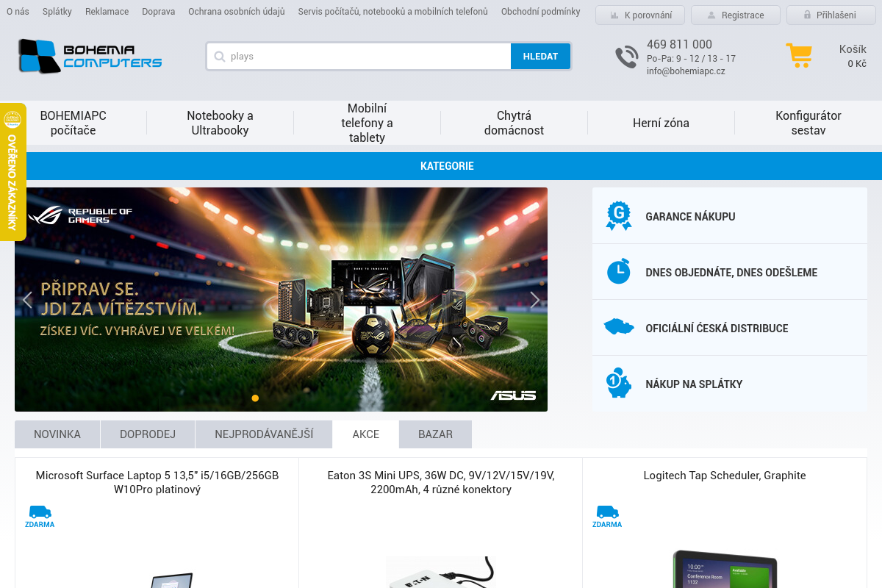882x588 pixels.
Task: Click the Zdarma truck icon under Logitech Tap
Action: tap(607, 517)
